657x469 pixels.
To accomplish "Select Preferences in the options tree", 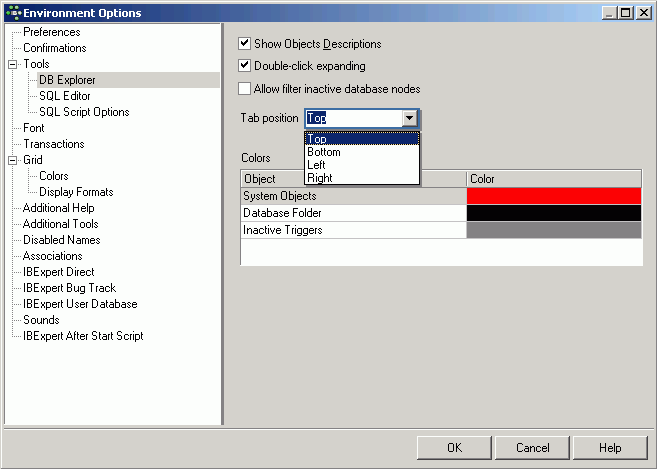I will (x=51, y=32).
